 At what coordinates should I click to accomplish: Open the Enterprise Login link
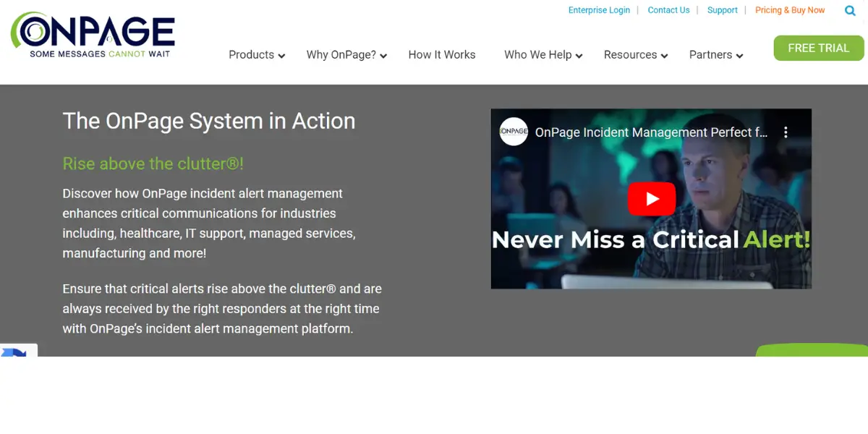pyautogui.click(x=599, y=10)
